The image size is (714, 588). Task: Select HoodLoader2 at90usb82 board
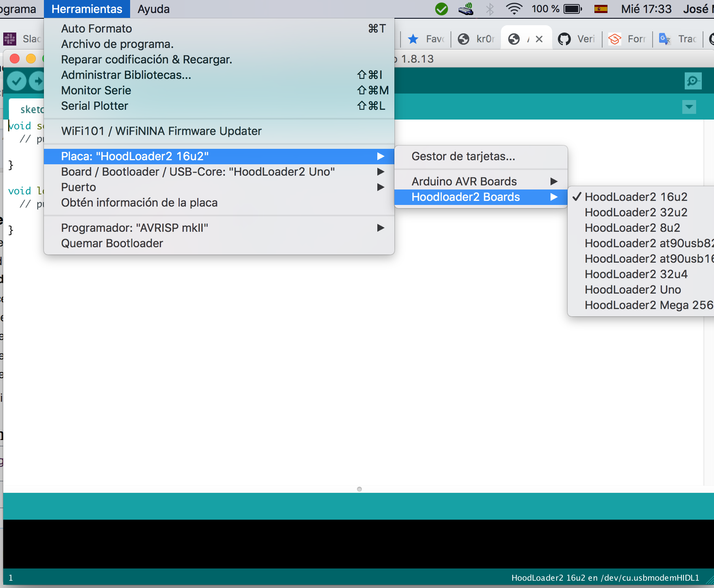pos(641,243)
